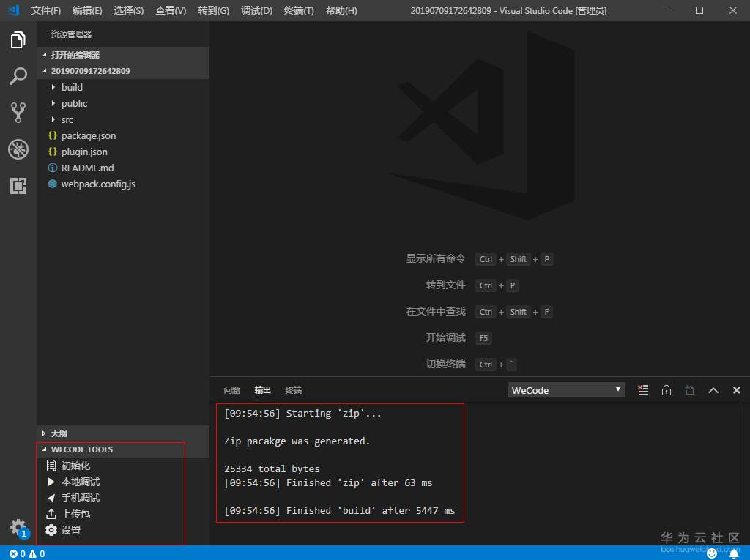Click the 转到文件 shortcut hint
The image size is (750, 560).
pyautogui.click(x=472, y=285)
